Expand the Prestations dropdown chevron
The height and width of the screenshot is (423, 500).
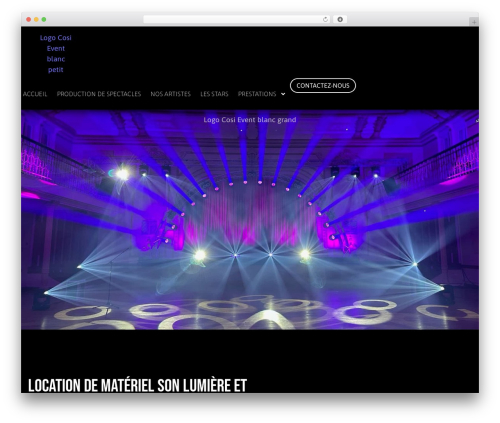(283, 94)
